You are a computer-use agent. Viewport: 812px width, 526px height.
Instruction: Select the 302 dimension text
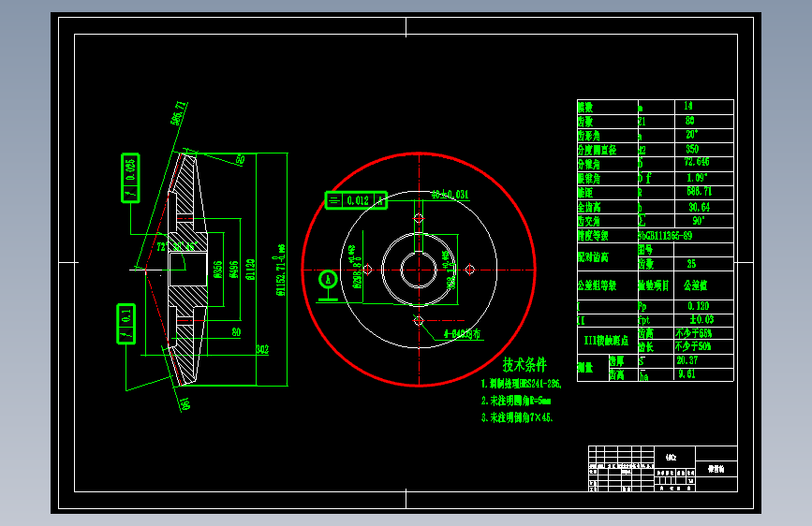click(262, 349)
